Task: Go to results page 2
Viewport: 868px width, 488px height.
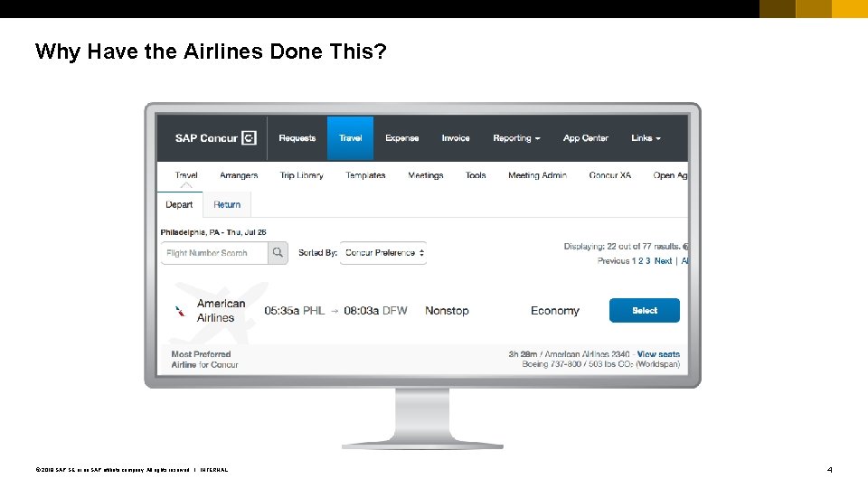Action: (x=641, y=261)
